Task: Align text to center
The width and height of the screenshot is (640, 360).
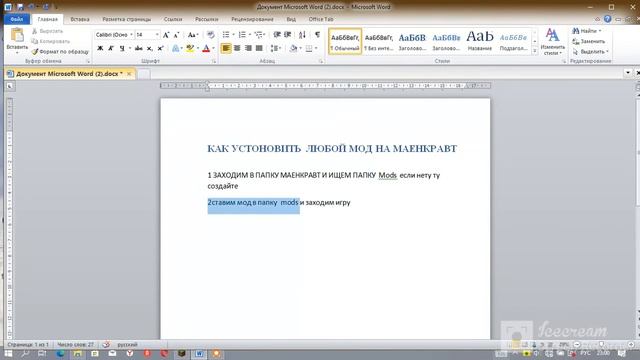Action: [237, 48]
